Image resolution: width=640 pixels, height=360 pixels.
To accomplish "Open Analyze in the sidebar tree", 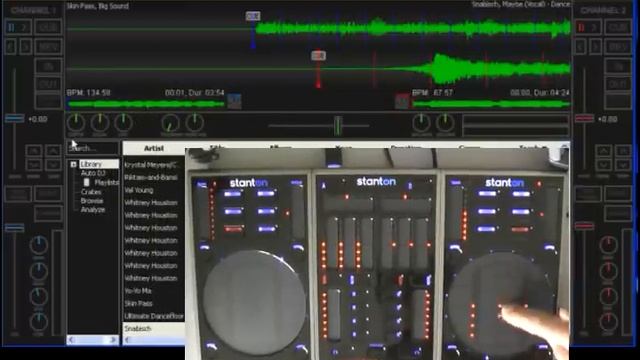I will coord(93,210).
